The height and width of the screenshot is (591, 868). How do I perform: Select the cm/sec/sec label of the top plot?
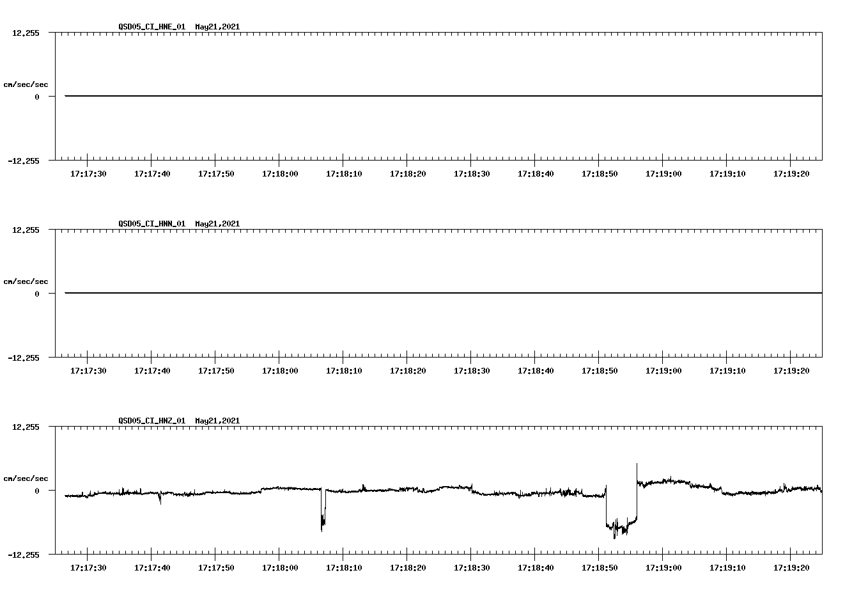(x=26, y=83)
